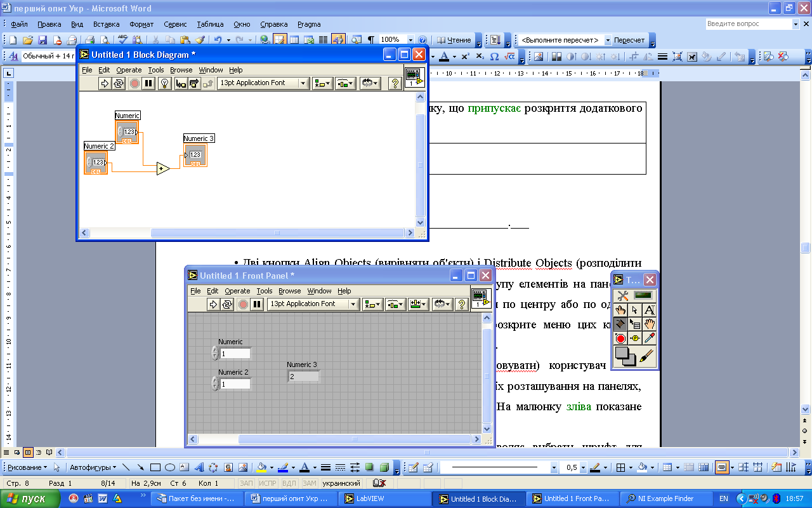
Task: Click Font Color A in drawing toolbar
Action: tap(304, 467)
